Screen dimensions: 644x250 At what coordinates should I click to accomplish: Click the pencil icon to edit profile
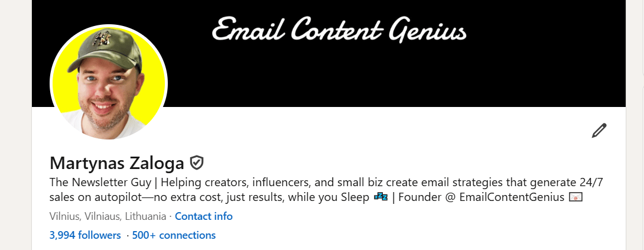click(599, 130)
